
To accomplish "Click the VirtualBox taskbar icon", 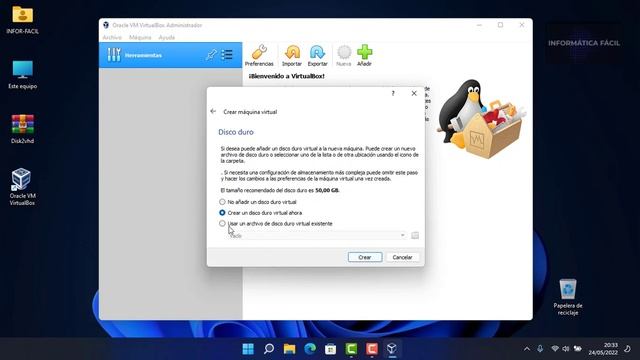I will [392, 349].
